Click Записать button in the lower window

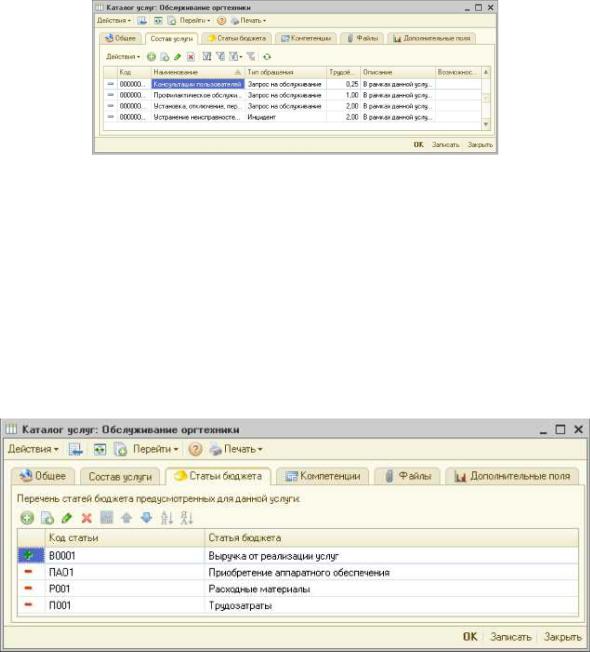click(x=511, y=637)
